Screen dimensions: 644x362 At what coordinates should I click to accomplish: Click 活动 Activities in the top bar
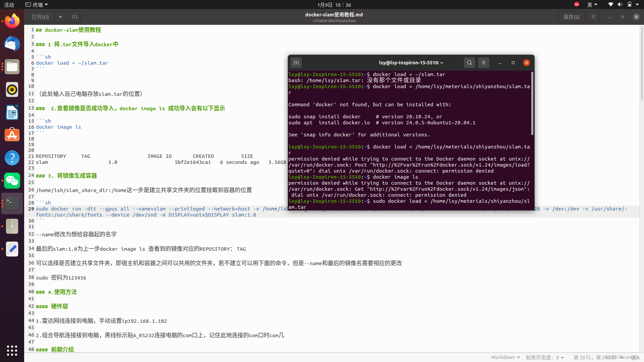coord(9,5)
